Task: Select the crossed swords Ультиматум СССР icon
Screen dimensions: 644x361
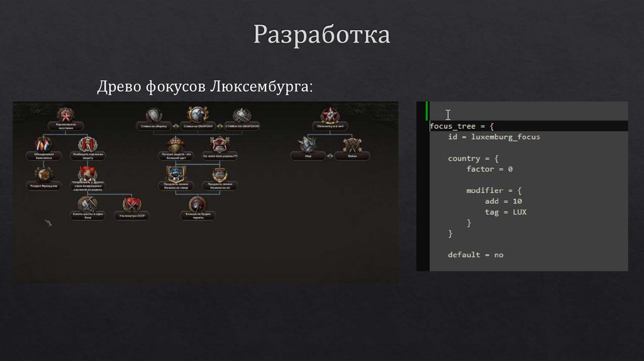Action: (132, 204)
